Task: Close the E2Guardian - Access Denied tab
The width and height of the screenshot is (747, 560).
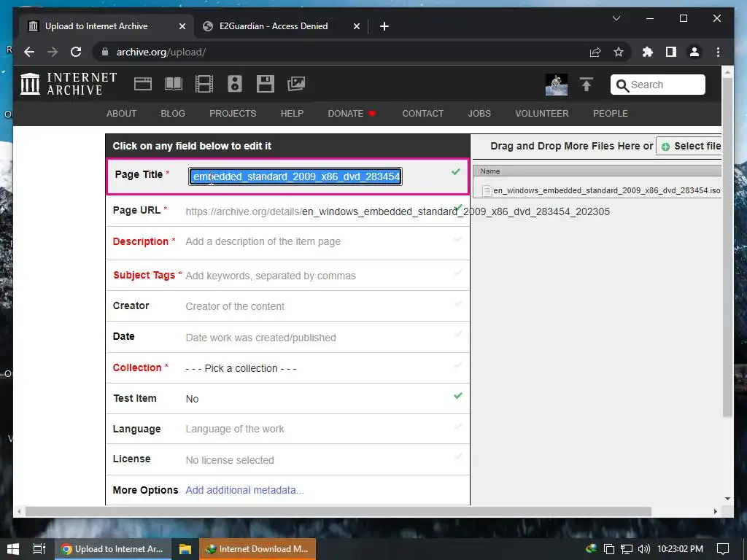Action: (356, 26)
